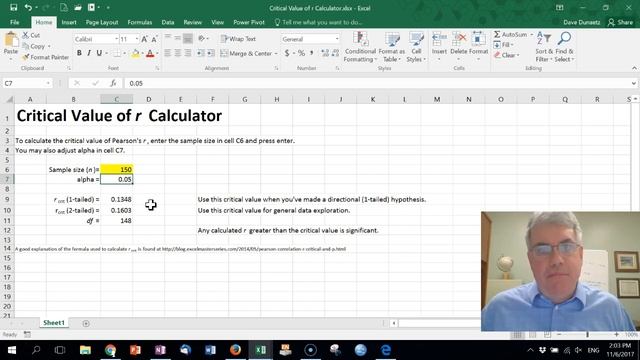Click formula bar showing 0.05
Image resolution: width=640 pixels, height=360 pixels.
point(378,83)
